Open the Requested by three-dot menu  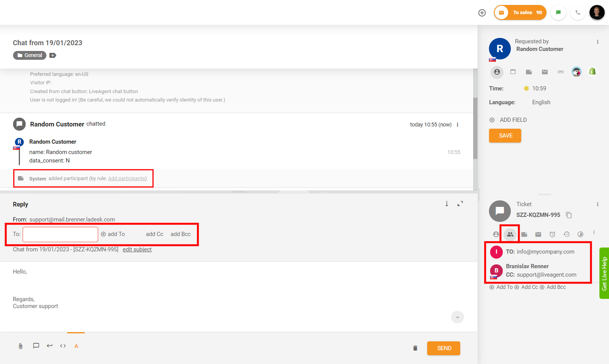point(597,42)
